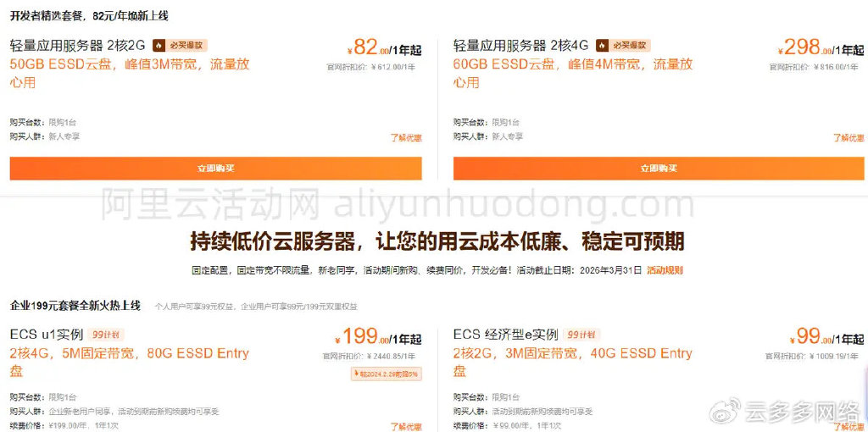Screen dimensions: 868x432
Task: Click the 必买爆款 badge on 2核2G card
Action: pos(180,46)
